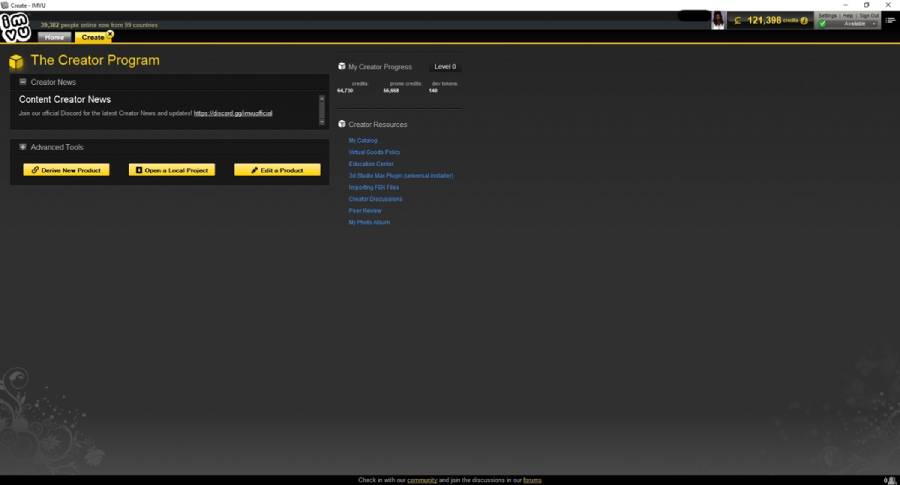Click the green availability checkmark icon
This screenshot has width=900, height=485.
click(823, 24)
